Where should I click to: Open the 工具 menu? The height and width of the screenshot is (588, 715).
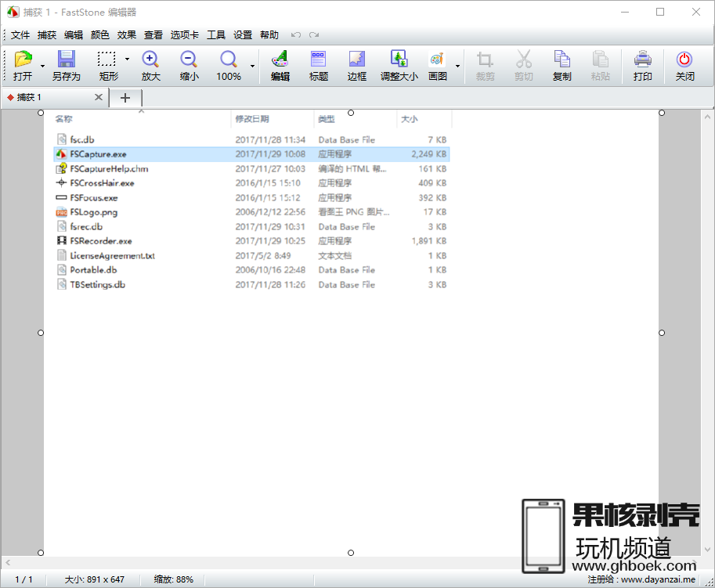coord(216,35)
